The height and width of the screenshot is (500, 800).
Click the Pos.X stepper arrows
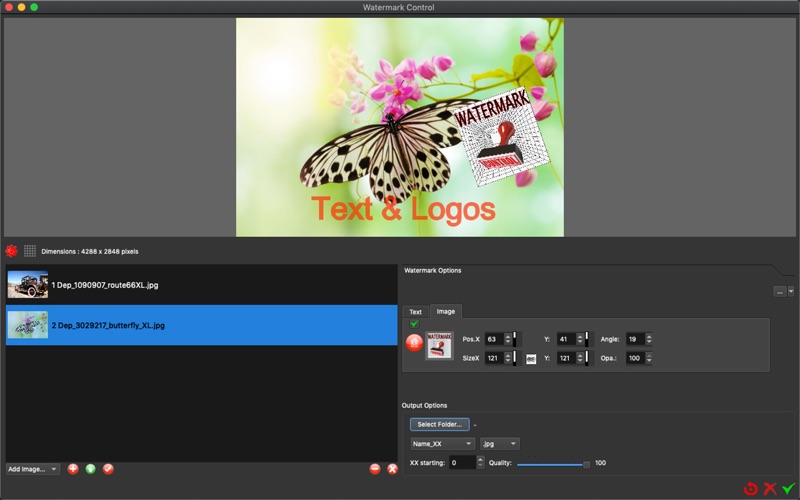[508, 339]
